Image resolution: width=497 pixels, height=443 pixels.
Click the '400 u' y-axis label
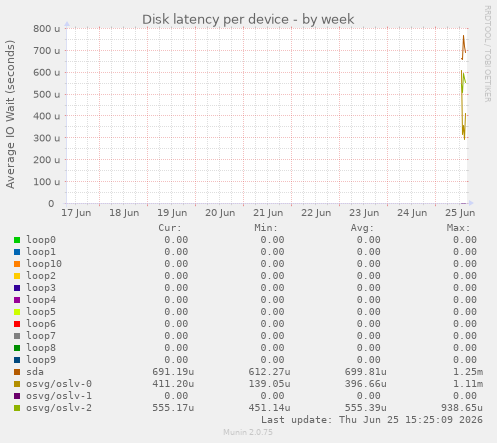[x=47, y=116]
